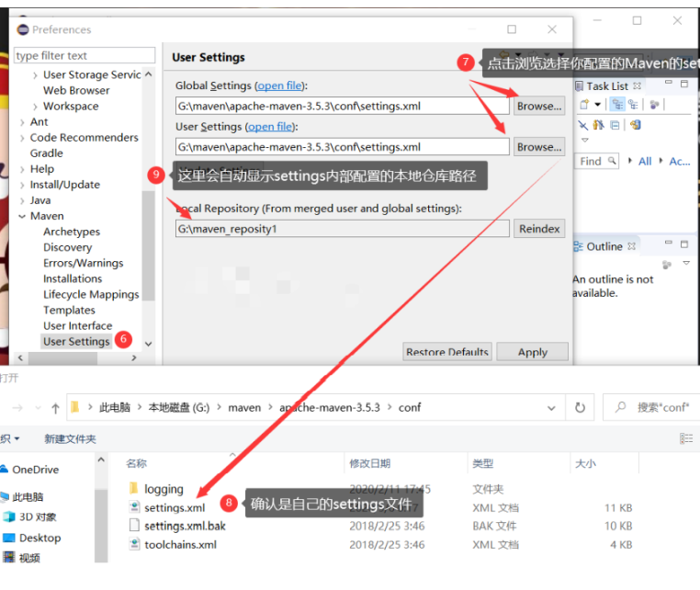This screenshot has height=590, width=700.
Task: Click the type filter text box
Action: [85, 55]
